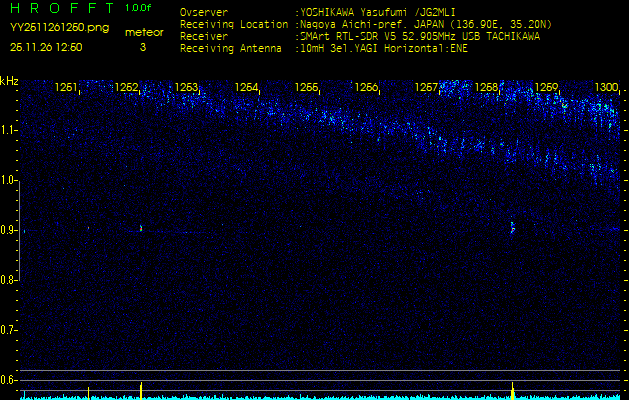Click the 1252 time marker
This screenshot has width=629, height=400.
click(126, 88)
